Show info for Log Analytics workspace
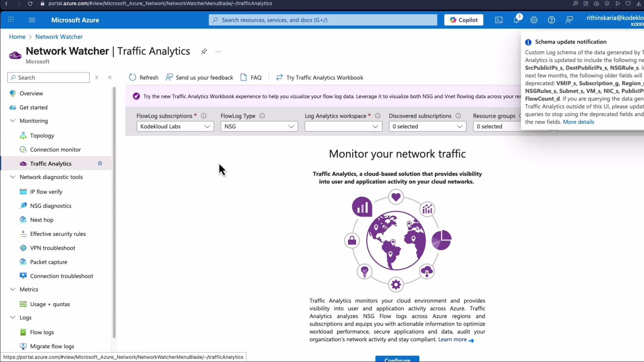This screenshot has width=644, height=362. click(378, 116)
